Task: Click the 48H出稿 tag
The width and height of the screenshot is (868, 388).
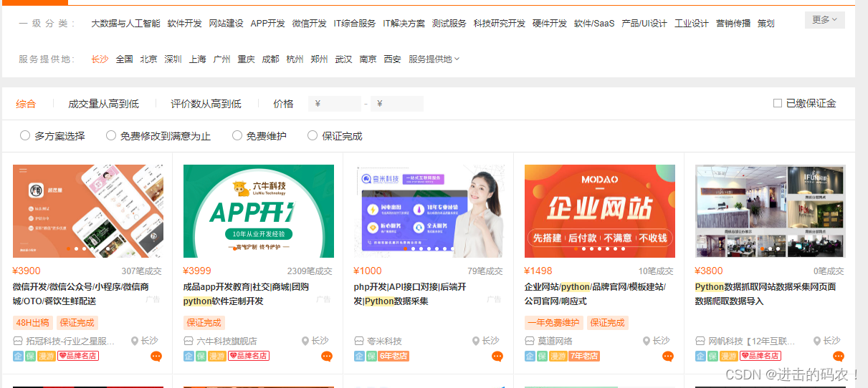Action: 33,323
